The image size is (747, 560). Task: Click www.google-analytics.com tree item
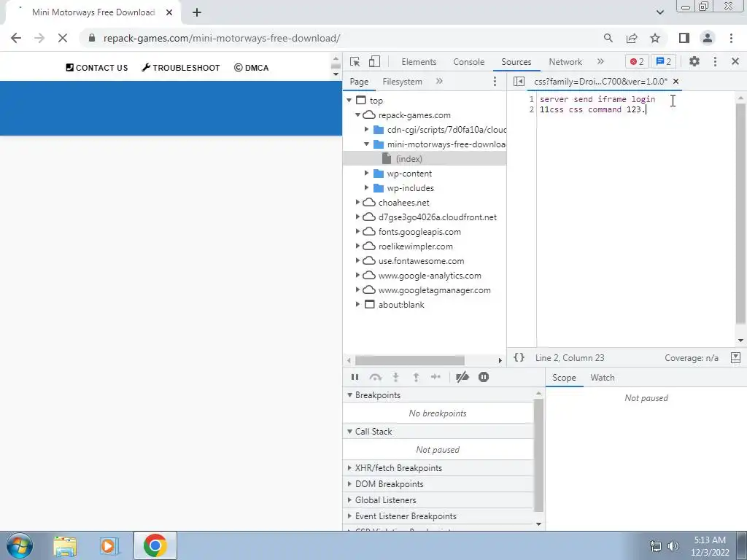[430, 276]
